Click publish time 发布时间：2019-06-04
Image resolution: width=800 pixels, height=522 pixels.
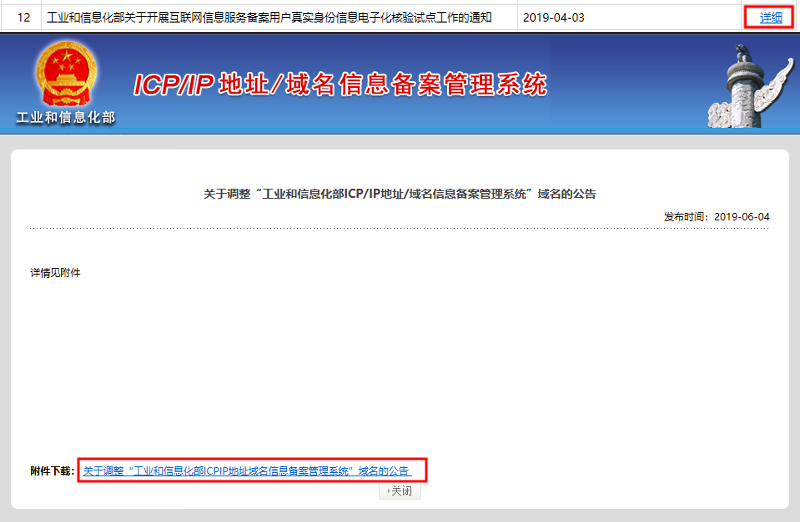point(716,217)
